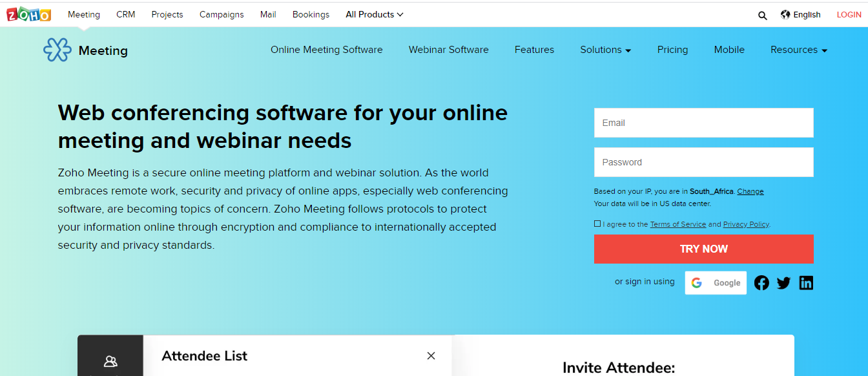Click the TRY NOW button

[x=704, y=249]
